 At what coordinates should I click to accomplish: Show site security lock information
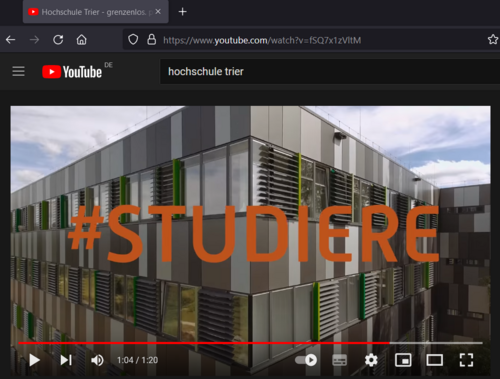[152, 40]
